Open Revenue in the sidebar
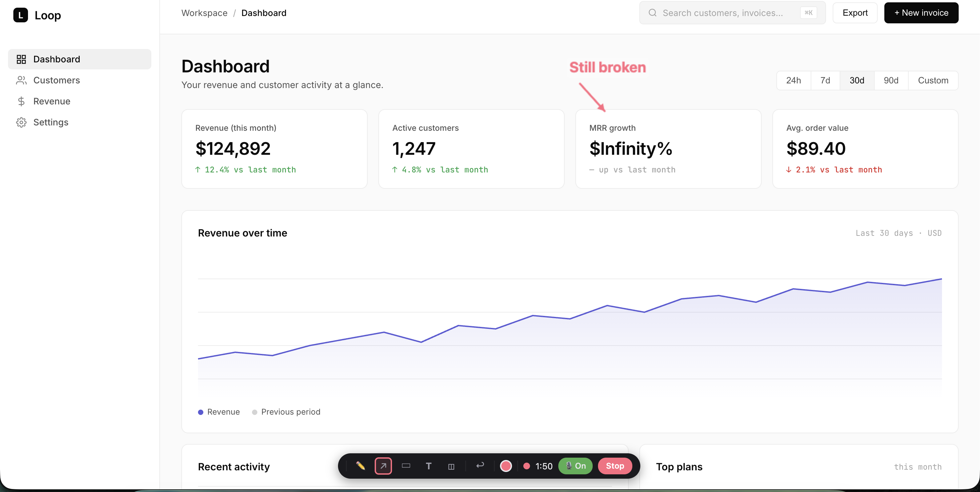 (x=80, y=101)
